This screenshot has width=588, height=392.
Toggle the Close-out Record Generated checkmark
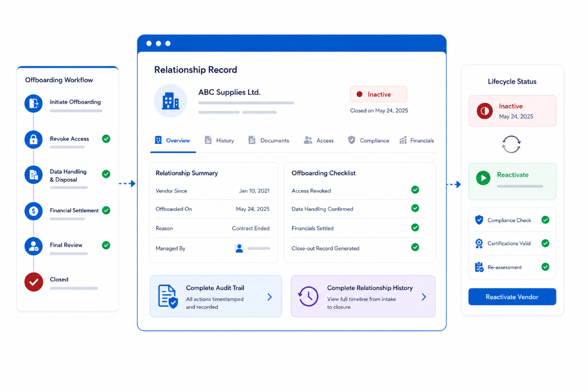(x=415, y=247)
